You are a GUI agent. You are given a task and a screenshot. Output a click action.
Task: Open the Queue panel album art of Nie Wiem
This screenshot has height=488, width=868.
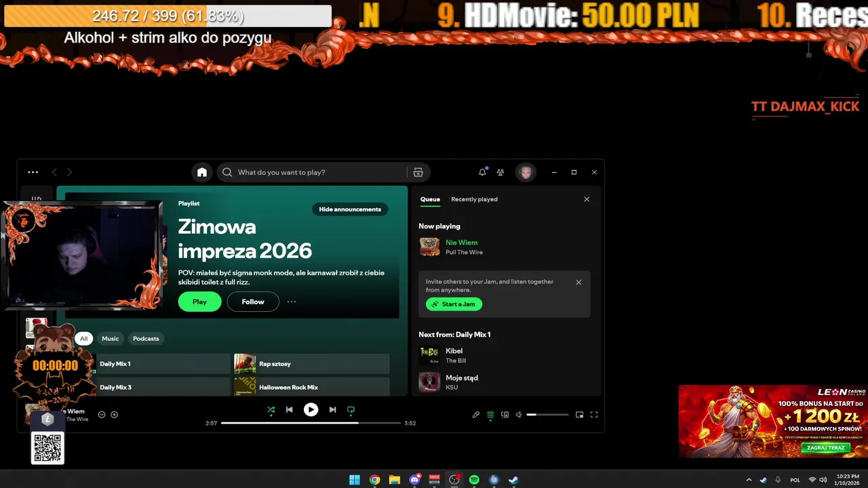point(429,247)
